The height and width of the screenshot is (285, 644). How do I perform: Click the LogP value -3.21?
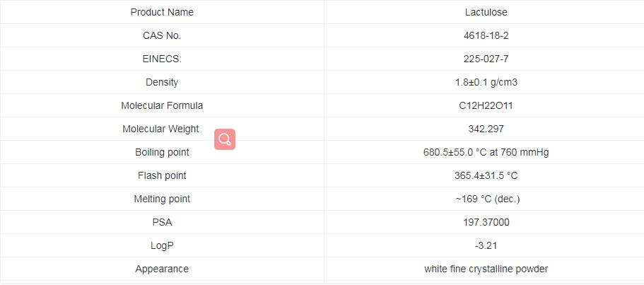tap(486, 245)
